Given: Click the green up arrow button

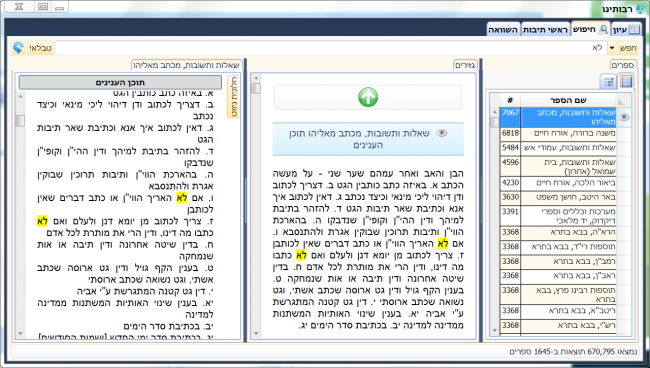Looking at the screenshot, I should pyautogui.click(x=368, y=97).
